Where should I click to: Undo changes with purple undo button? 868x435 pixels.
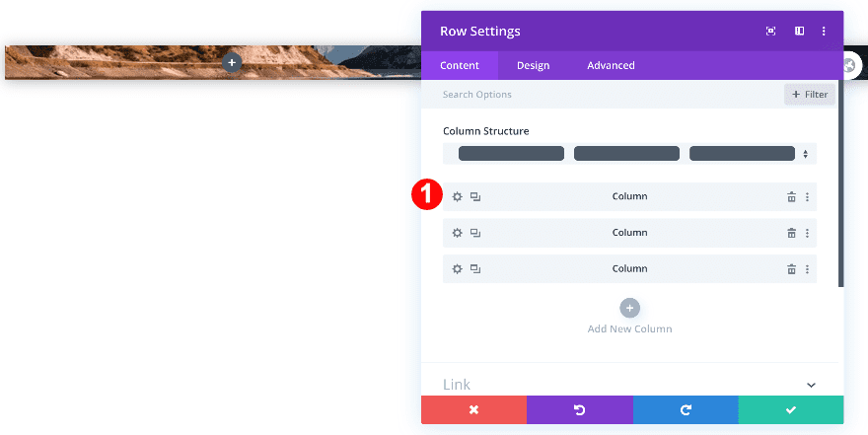[579, 409]
